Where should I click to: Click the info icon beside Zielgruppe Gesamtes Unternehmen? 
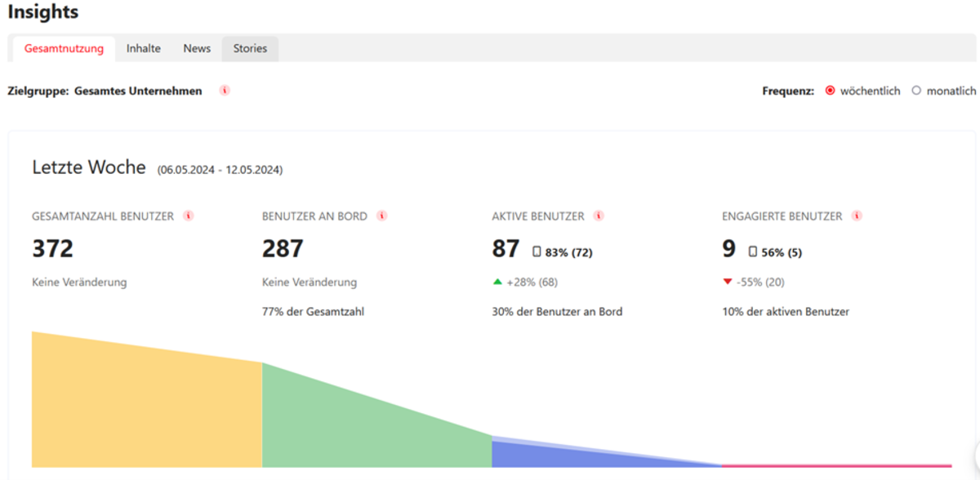(225, 91)
